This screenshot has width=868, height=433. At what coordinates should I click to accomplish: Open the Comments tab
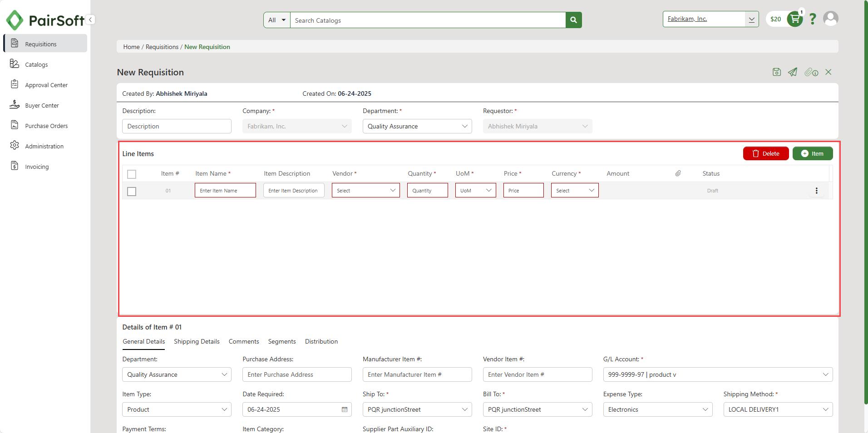(x=244, y=341)
